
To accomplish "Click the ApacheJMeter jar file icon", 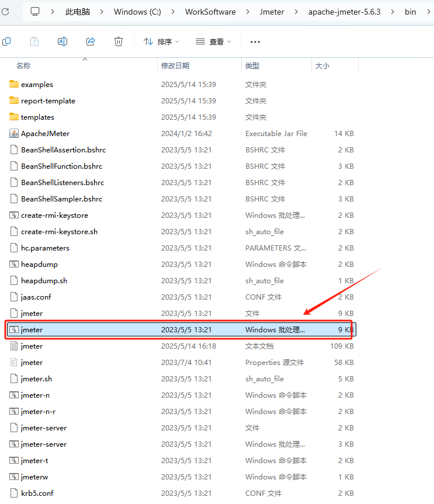I will coord(14,133).
